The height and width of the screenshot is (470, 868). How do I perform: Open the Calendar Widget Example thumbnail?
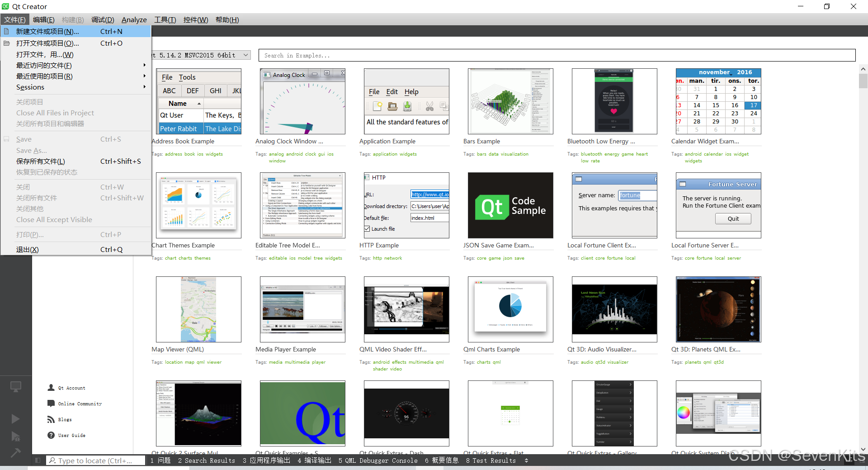pos(718,101)
